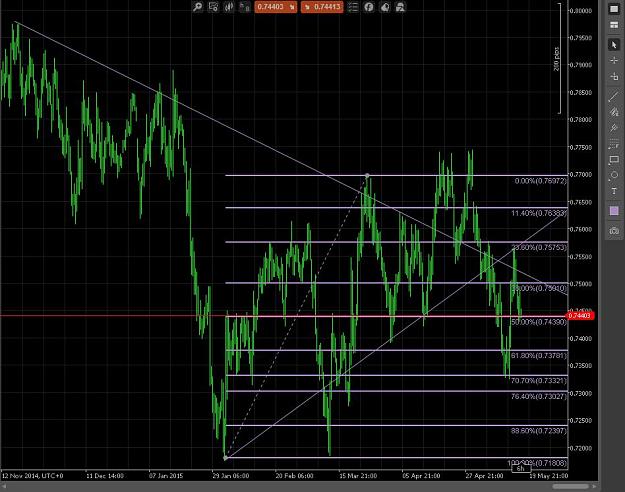Open the chart type candlestick icon
The height and width of the screenshot is (492, 625).
(229, 7)
